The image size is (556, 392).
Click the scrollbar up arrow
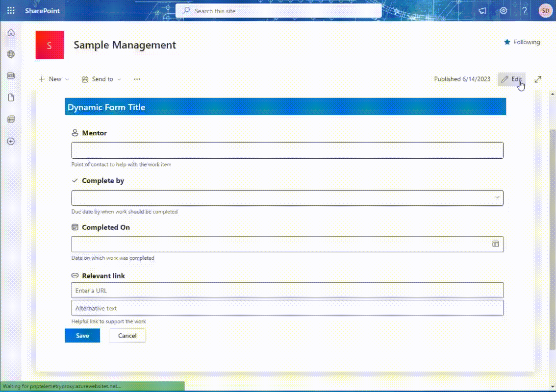point(553,94)
